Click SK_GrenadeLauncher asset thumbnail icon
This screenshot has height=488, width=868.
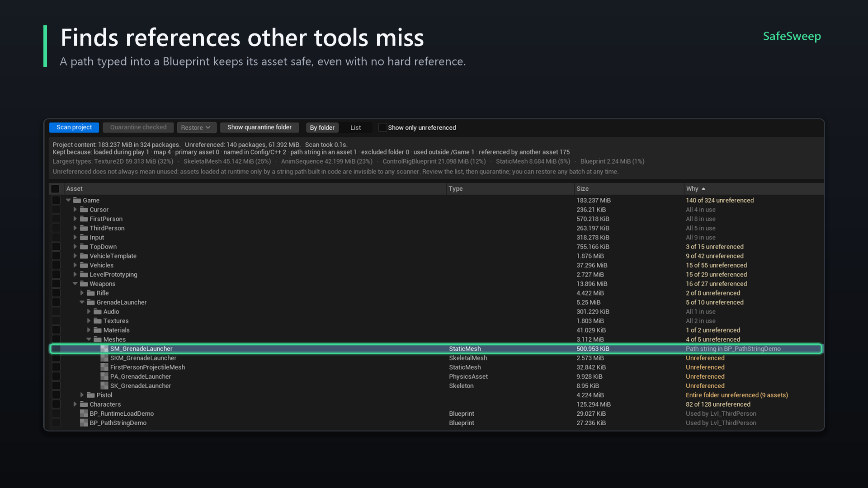point(104,386)
